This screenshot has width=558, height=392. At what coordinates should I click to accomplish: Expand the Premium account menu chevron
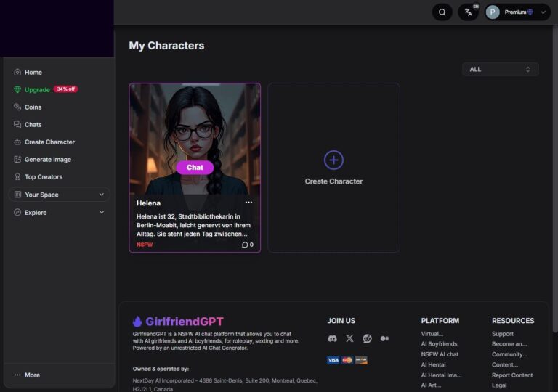point(543,12)
